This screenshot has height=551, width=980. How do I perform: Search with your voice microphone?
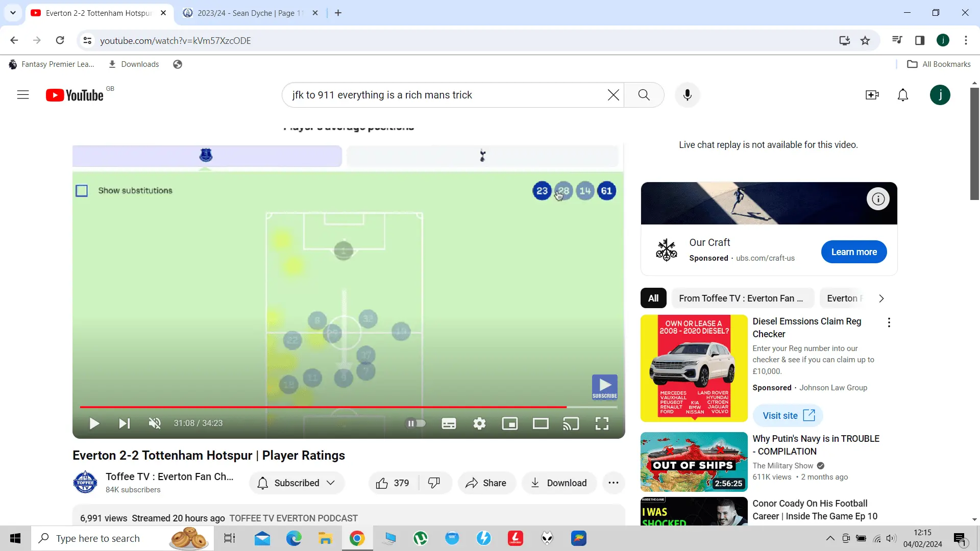click(x=687, y=95)
